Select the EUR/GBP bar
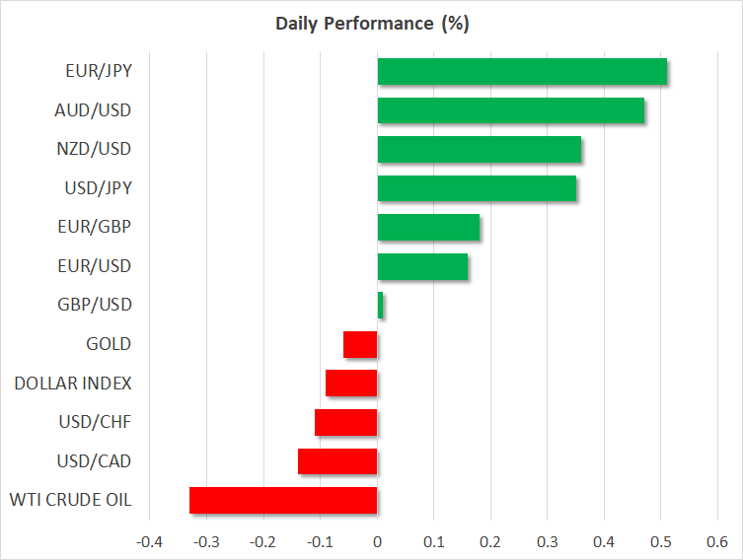The height and width of the screenshot is (560, 743). click(428, 227)
